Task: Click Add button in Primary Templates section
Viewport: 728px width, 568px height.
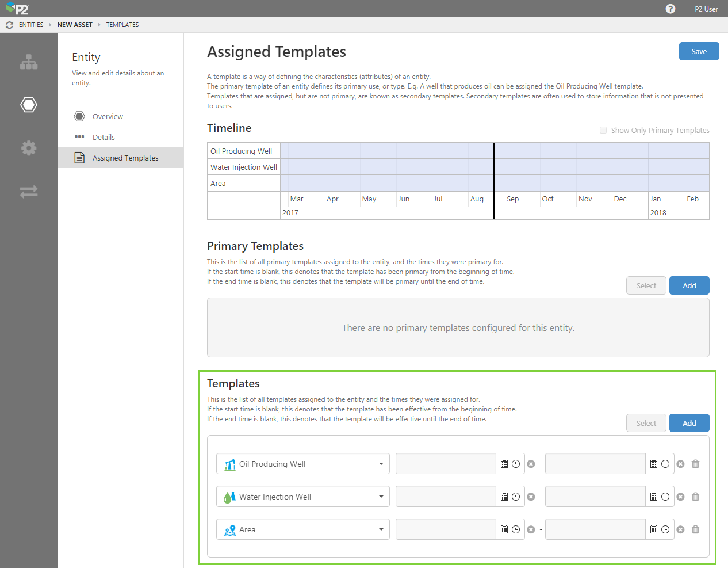Action: (x=689, y=285)
